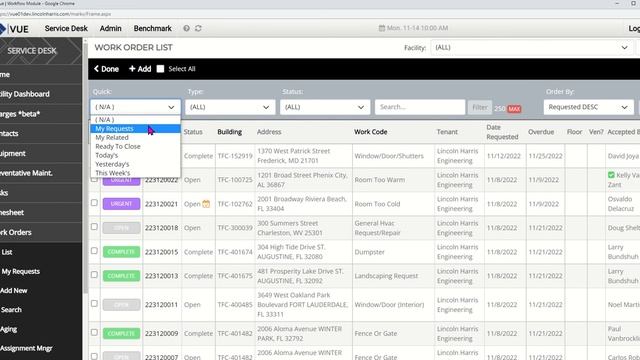The height and width of the screenshot is (360, 640).
Task: Select the (N/A) list option
Action: [x=135, y=120]
